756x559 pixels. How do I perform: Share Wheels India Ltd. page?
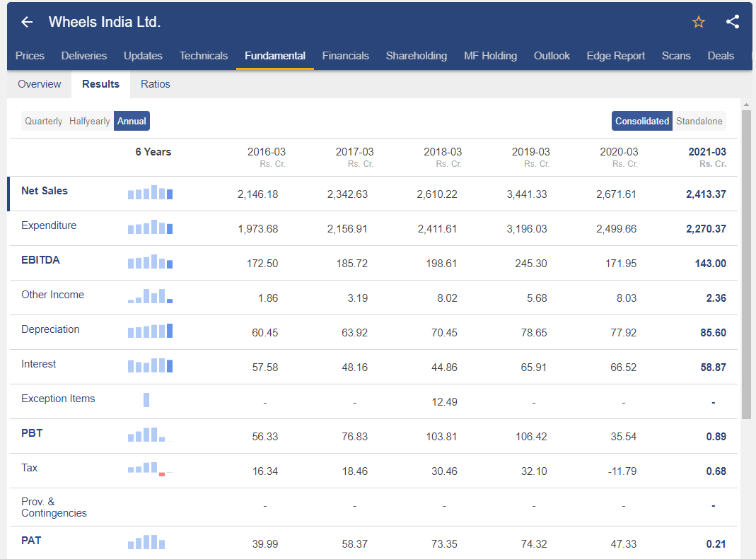tap(733, 22)
